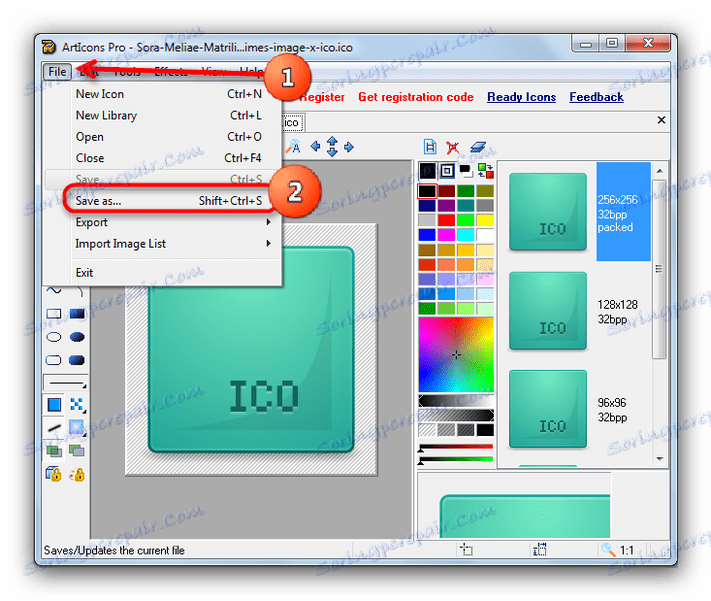The height and width of the screenshot is (601, 711).
Task: Close the document tab with the X button
Action: (661, 120)
